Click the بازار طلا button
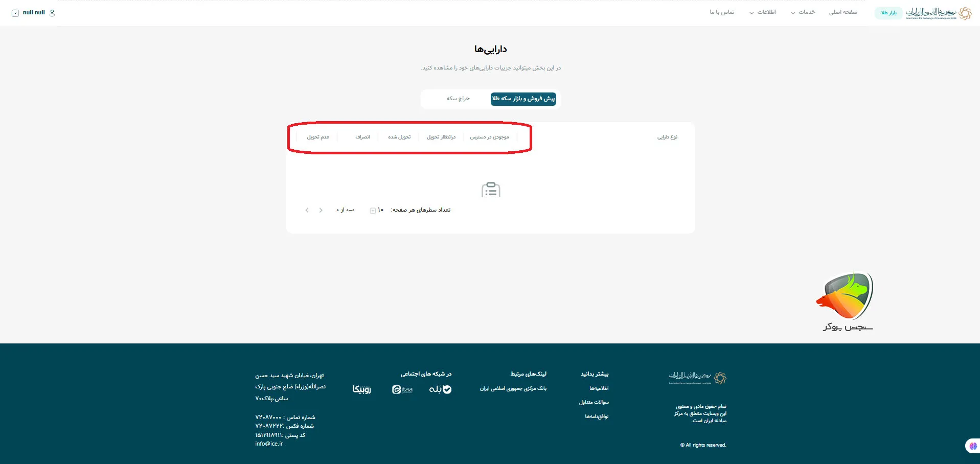The image size is (980, 464). (888, 13)
